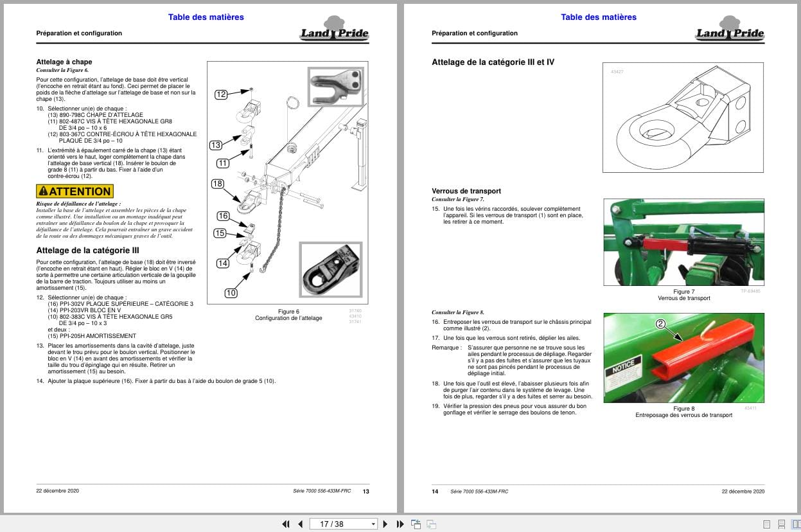Switch to single page view mode
Screen dimensions: 801x532
click(766, 524)
